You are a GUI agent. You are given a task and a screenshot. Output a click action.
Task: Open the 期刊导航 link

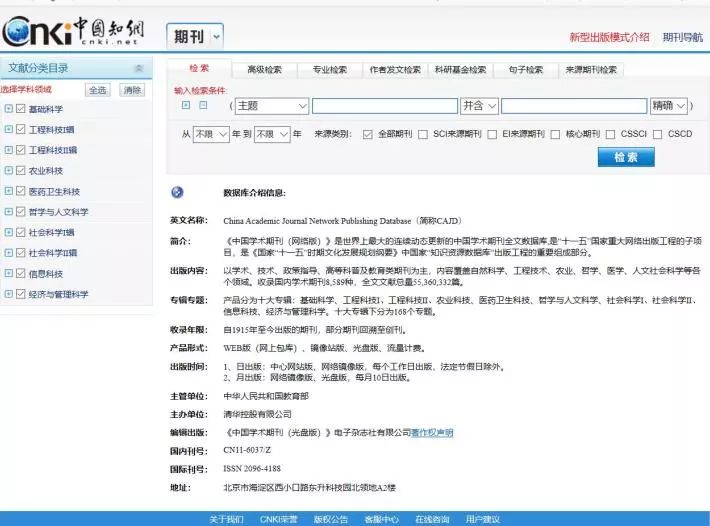tap(683, 37)
